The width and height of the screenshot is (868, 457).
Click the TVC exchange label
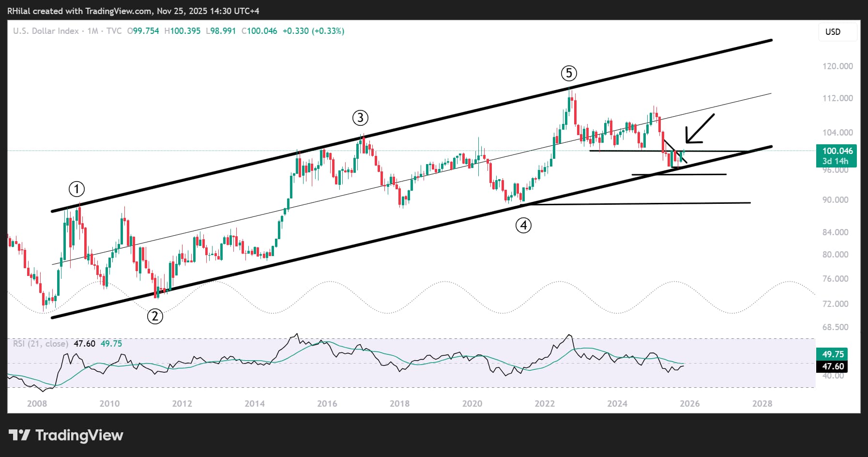point(115,30)
